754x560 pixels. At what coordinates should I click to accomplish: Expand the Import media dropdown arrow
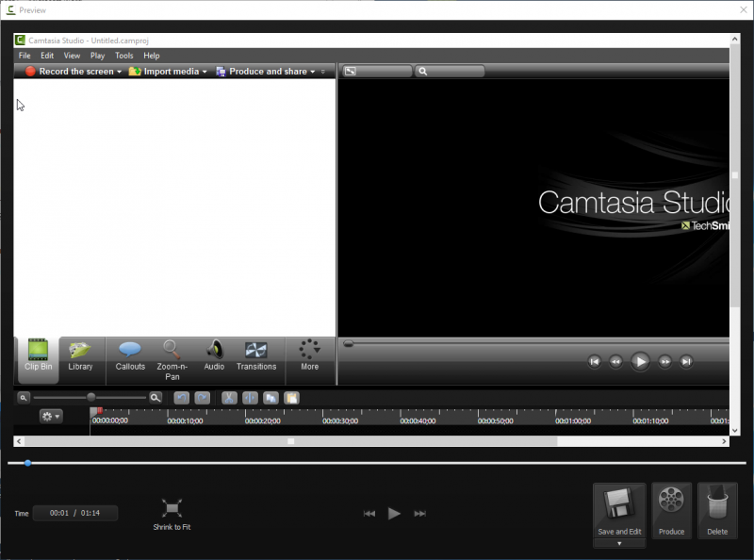[205, 72]
